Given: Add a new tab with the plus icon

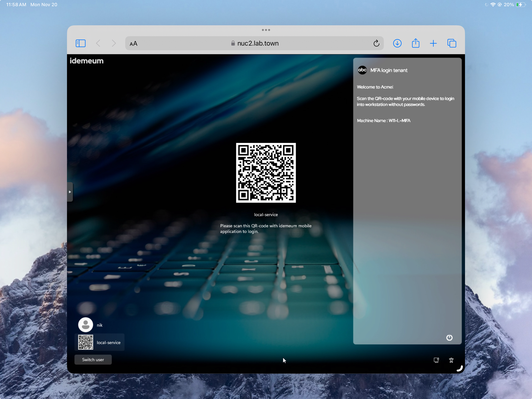Looking at the screenshot, I should [x=433, y=43].
